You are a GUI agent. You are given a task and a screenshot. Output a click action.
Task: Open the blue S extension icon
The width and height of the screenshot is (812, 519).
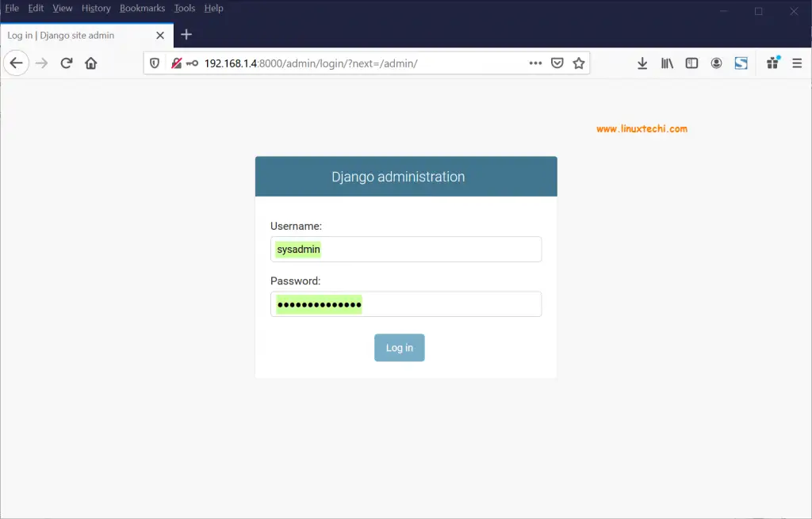click(741, 63)
